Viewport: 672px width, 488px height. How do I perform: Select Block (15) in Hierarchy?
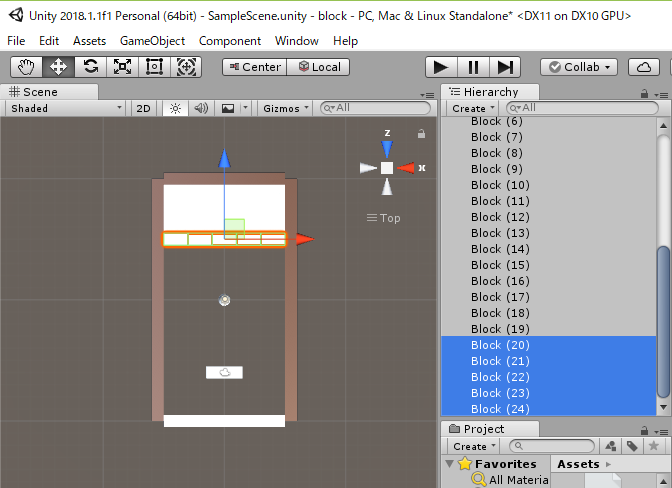tap(549, 265)
